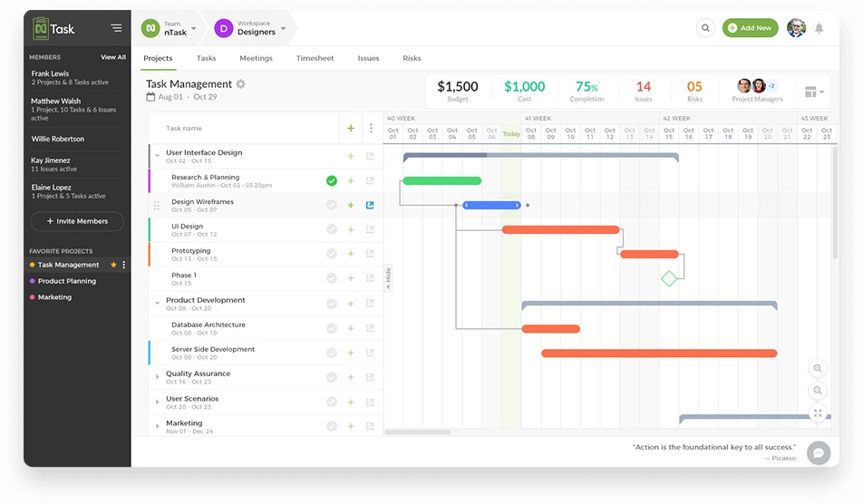
Task: Click plus icon on Design Wireframes row
Action: point(351,205)
